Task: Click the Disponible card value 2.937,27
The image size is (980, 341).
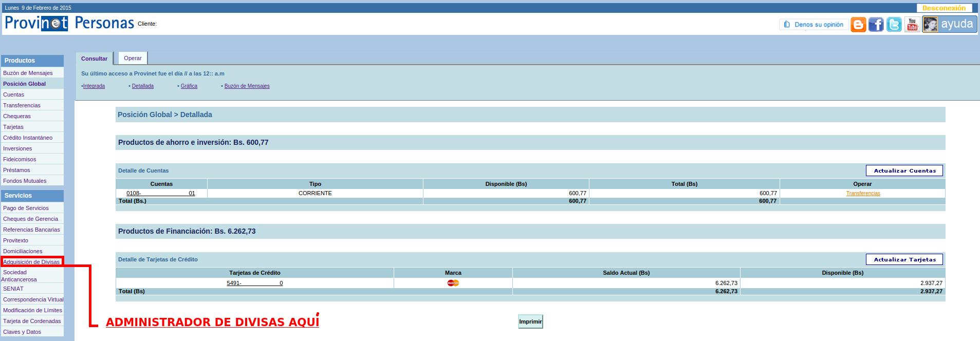Action: [931, 283]
